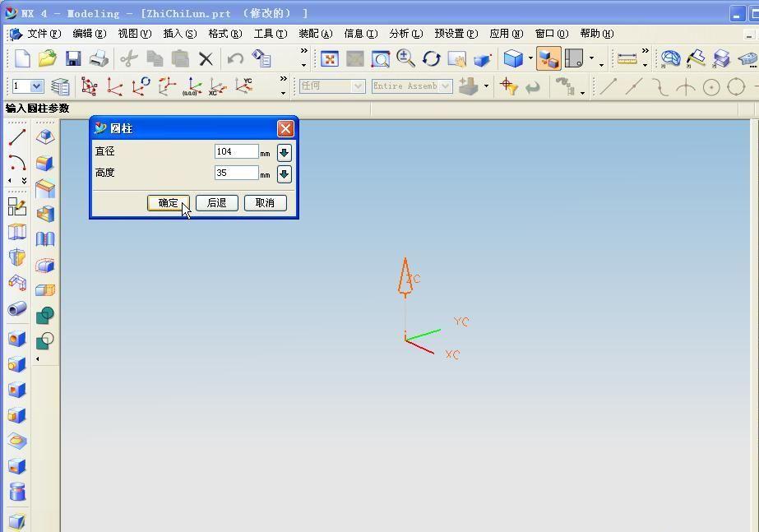Open the 工具 (Tools) menu
Image resolution: width=759 pixels, height=532 pixels.
coord(270,34)
